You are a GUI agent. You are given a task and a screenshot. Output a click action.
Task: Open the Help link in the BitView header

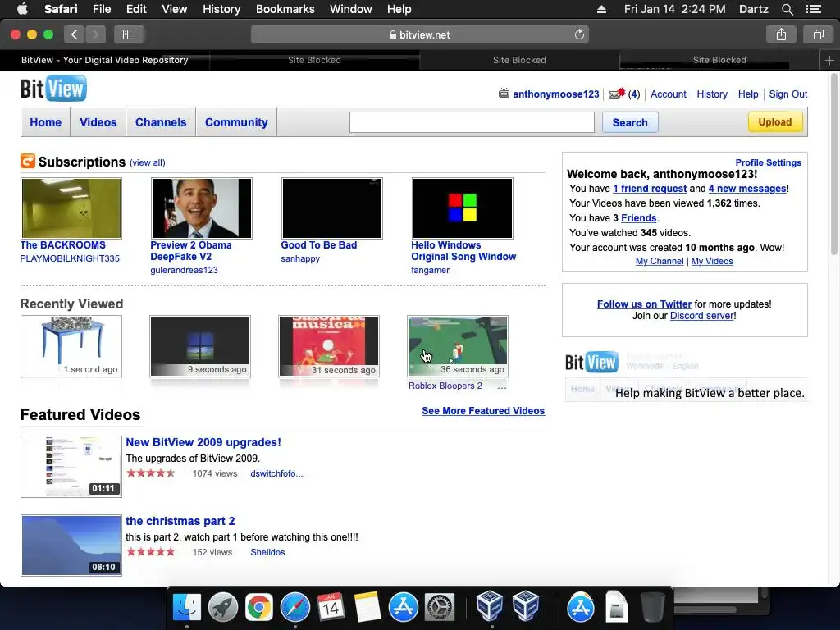pos(748,94)
